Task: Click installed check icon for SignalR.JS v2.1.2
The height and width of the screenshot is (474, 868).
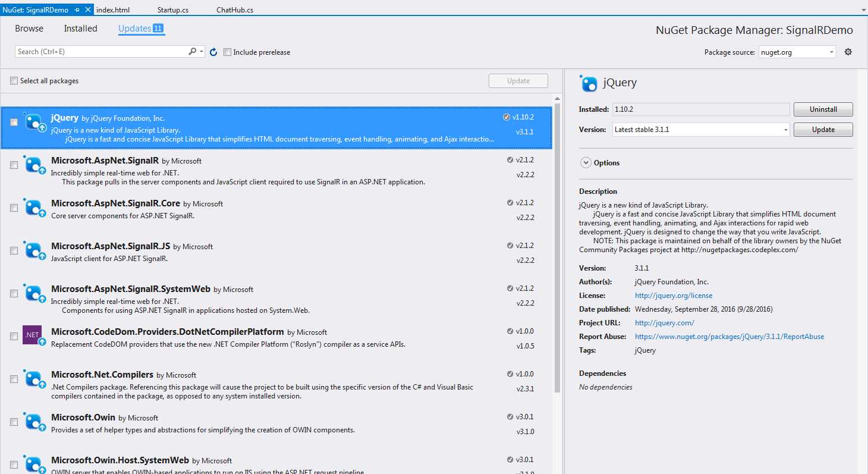Action: point(510,246)
